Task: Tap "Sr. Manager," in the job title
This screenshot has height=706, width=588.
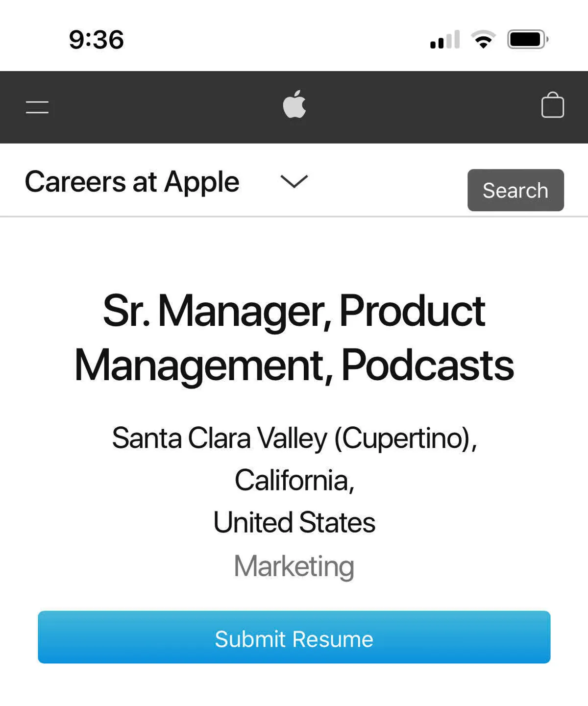Action: pos(217,311)
